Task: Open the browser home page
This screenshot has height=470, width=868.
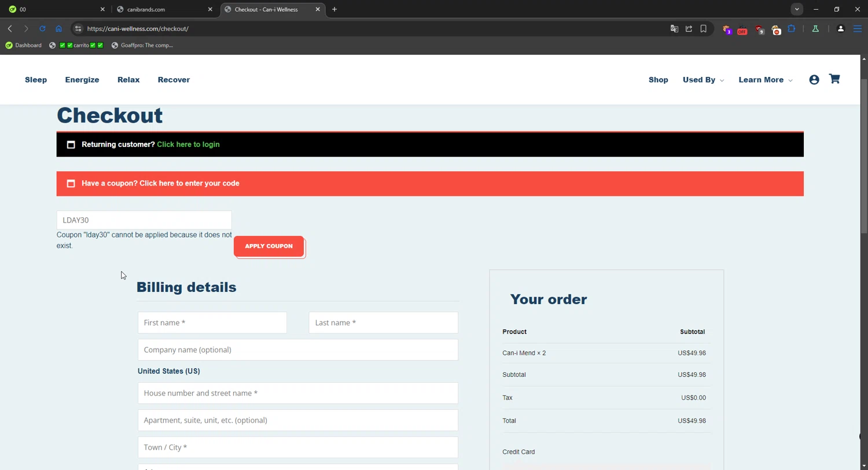Action: click(x=58, y=28)
